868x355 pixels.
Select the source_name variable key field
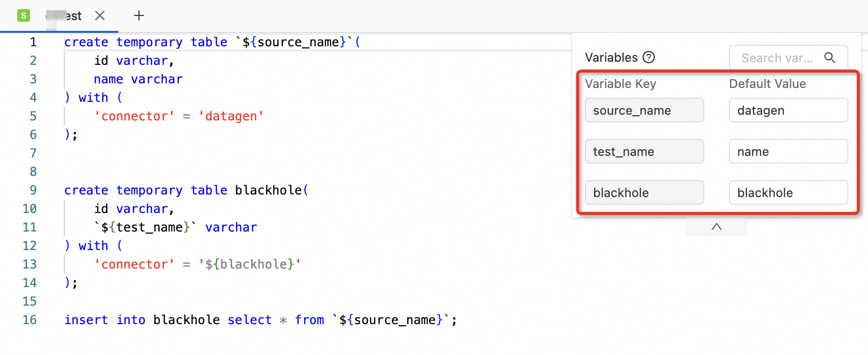[x=644, y=110]
